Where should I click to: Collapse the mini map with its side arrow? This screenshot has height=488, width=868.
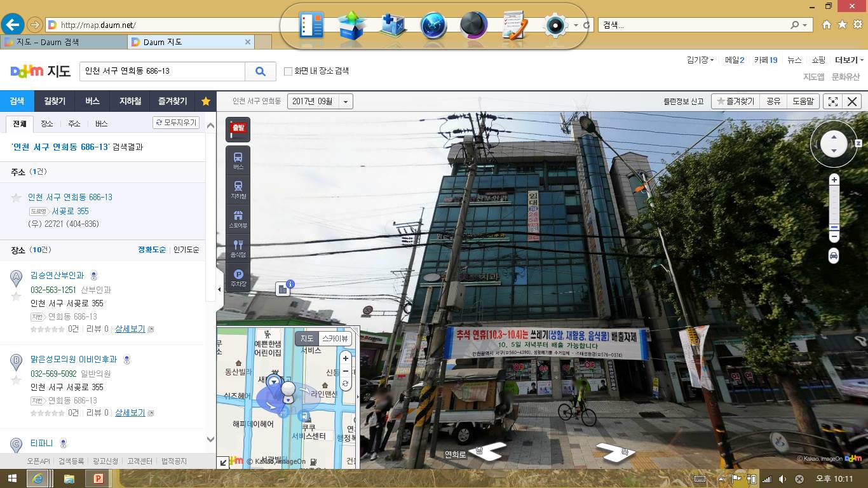click(356, 396)
